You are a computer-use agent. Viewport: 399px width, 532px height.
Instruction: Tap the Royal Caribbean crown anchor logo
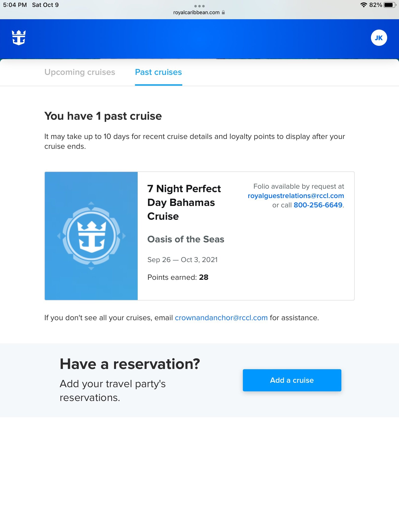point(19,38)
